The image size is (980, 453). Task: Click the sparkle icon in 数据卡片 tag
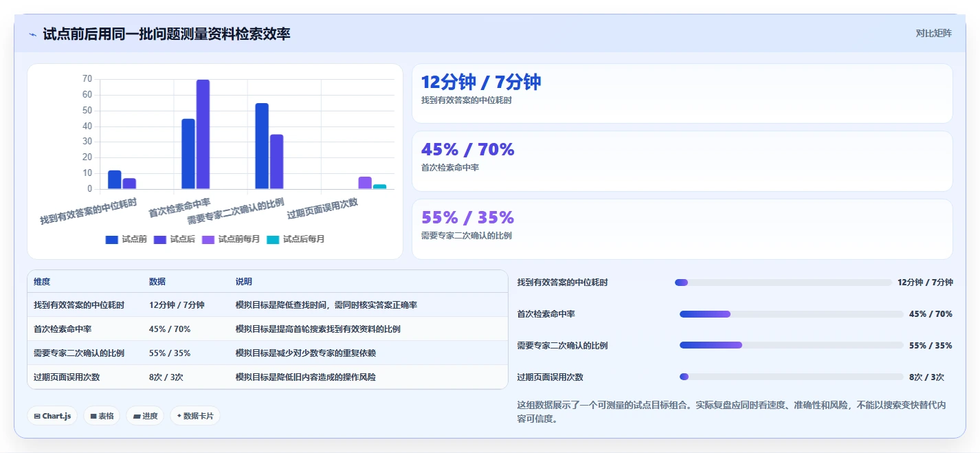(x=179, y=416)
